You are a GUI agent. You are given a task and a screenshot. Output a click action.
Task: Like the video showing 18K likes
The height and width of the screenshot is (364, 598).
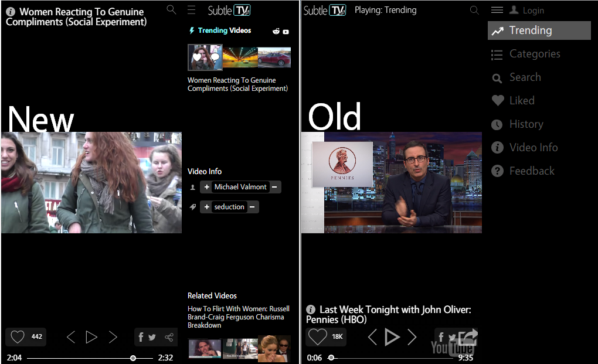pyautogui.click(x=318, y=337)
